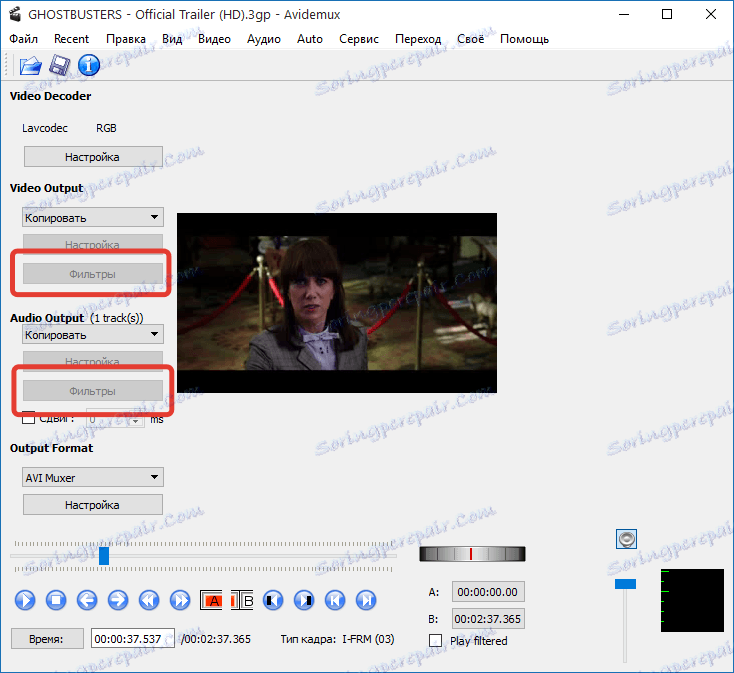Viewport: 734px width, 673px height.
Task: Open the Видео menu
Action: [214, 39]
